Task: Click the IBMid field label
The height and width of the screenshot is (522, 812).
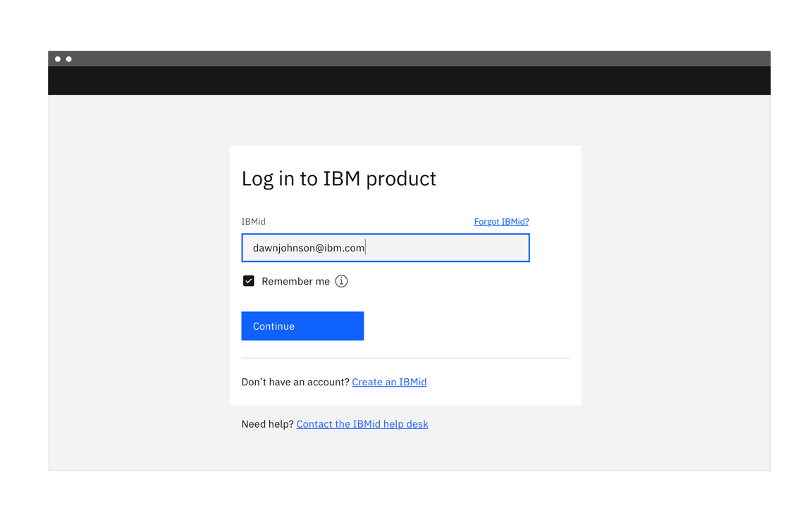Action: pyautogui.click(x=253, y=221)
